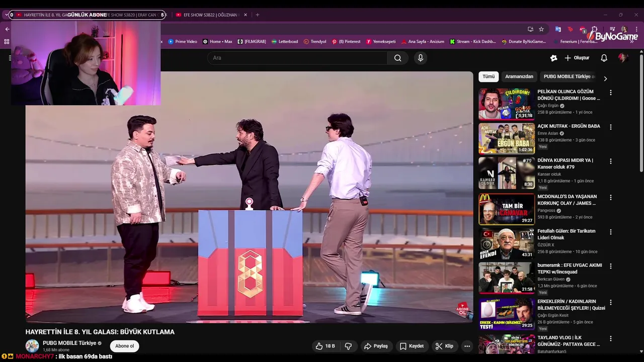Go back with browser back arrow
The height and width of the screenshot is (362, 644).
7,29
